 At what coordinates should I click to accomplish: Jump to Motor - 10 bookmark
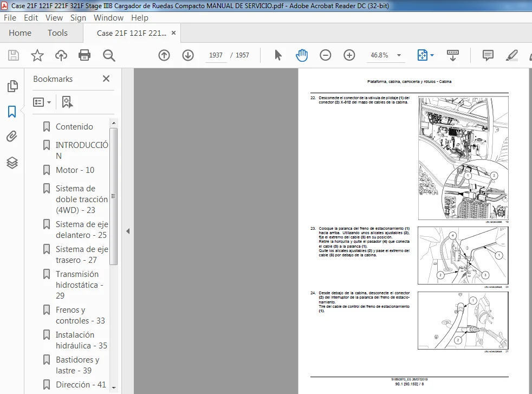point(75,170)
